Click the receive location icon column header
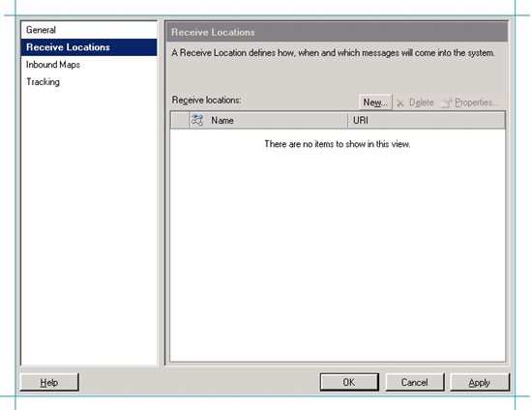This screenshot has height=410, width=532. click(197, 120)
